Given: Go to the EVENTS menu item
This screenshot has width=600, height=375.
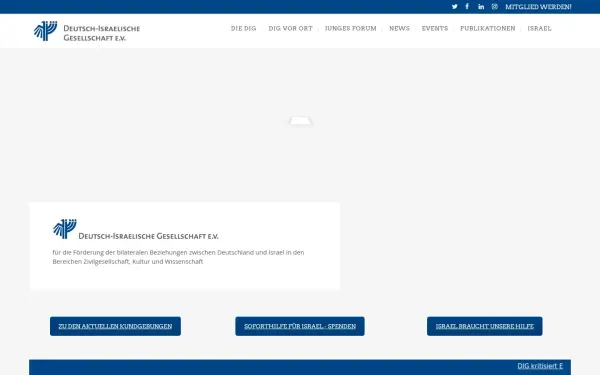Looking at the screenshot, I should point(435,28).
